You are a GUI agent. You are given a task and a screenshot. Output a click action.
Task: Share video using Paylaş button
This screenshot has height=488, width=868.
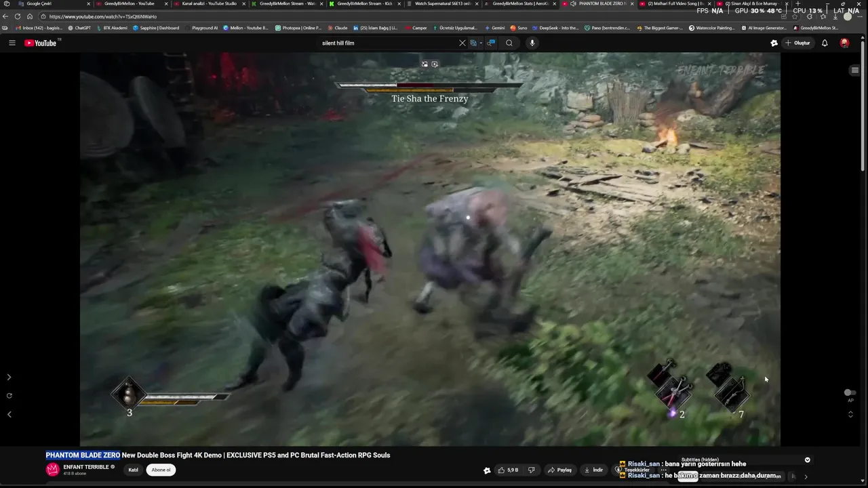(561, 470)
